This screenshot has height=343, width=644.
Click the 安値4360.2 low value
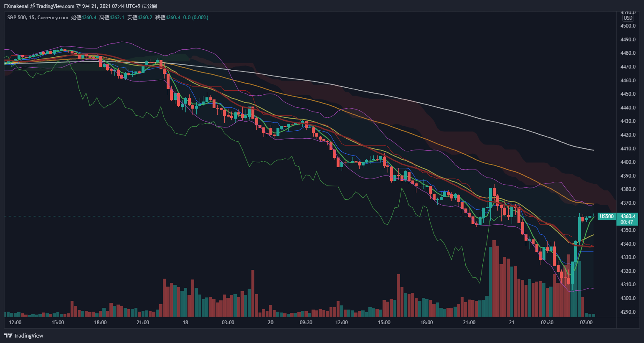point(140,18)
